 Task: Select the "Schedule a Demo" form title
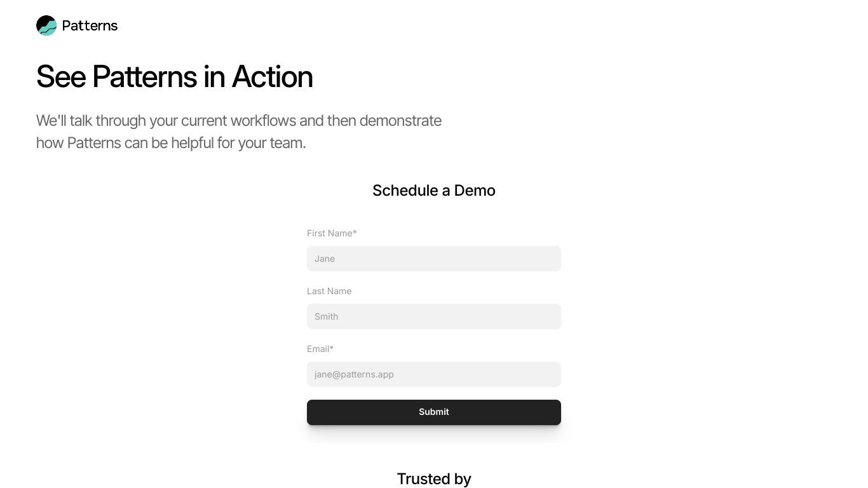(x=434, y=191)
